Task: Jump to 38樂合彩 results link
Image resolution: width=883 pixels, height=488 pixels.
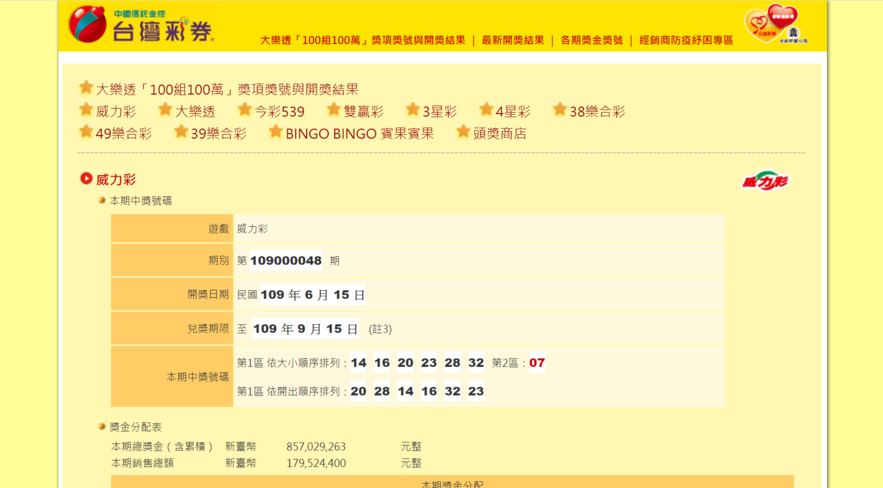Action: coord(597,111)
